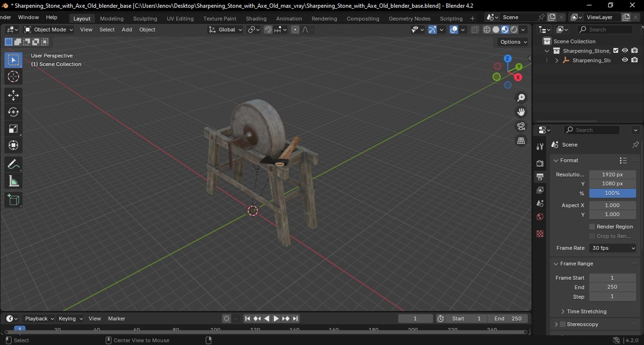Select the Add Cube tool

pos(13,200)
